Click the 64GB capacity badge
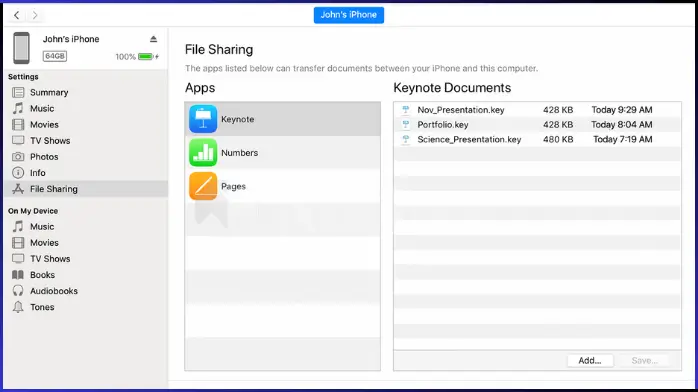The image size is (698, 392). coord(55,56)
